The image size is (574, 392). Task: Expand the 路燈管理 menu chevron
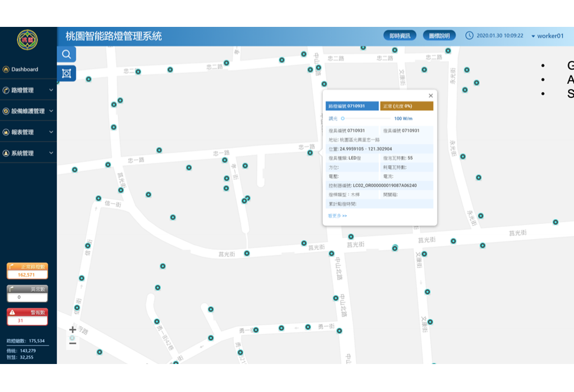[x=51, y=90]
